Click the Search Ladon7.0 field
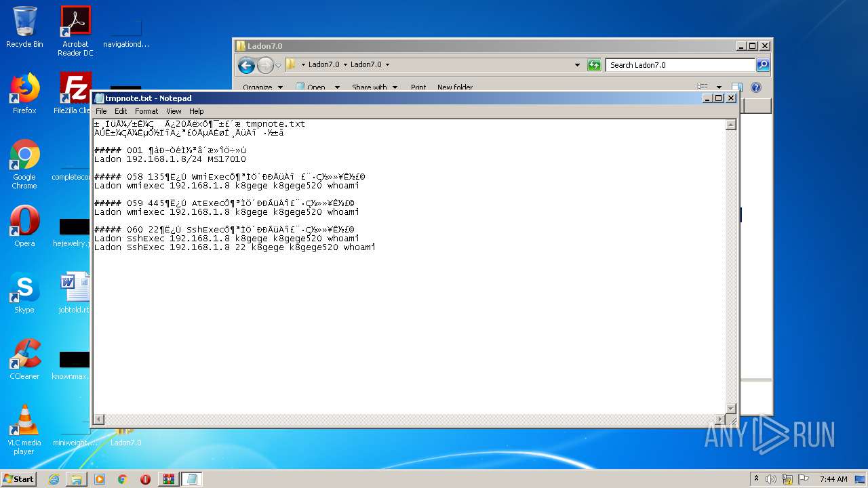 pos(680,65)
